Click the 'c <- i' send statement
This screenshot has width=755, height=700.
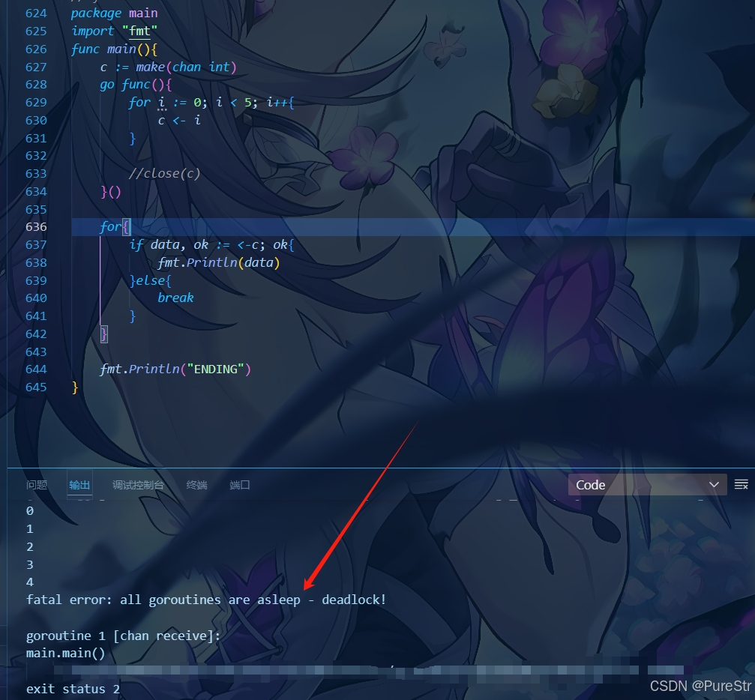point(179,121)
